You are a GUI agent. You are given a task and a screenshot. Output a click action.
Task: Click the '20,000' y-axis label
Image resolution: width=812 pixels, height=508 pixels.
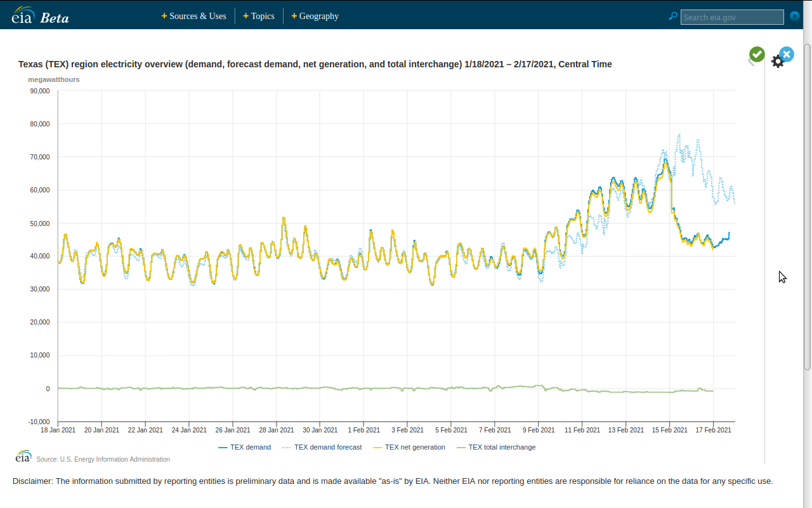tap(40, 323)
